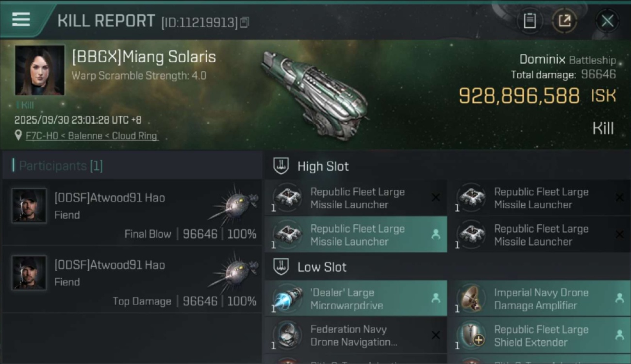Toggle X mark on Federation Navy Drone Navigation
The image size is (631, 364).
pyautogui.click(x=436, y=335)
